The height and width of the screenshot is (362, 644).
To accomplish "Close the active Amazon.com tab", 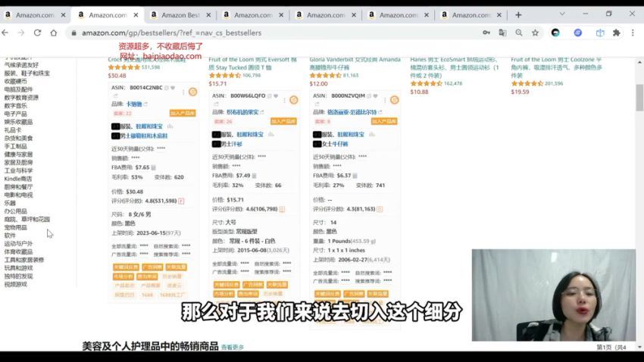I will 136,15.
